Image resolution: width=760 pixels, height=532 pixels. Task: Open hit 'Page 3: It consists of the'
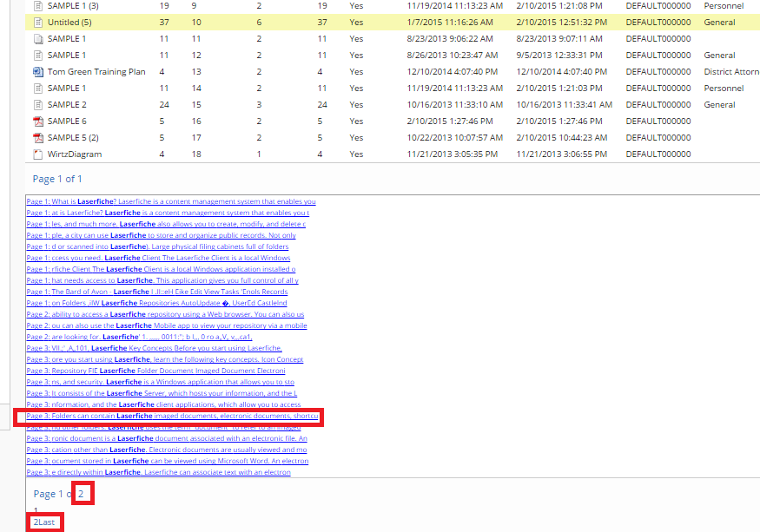pos(162,393)
